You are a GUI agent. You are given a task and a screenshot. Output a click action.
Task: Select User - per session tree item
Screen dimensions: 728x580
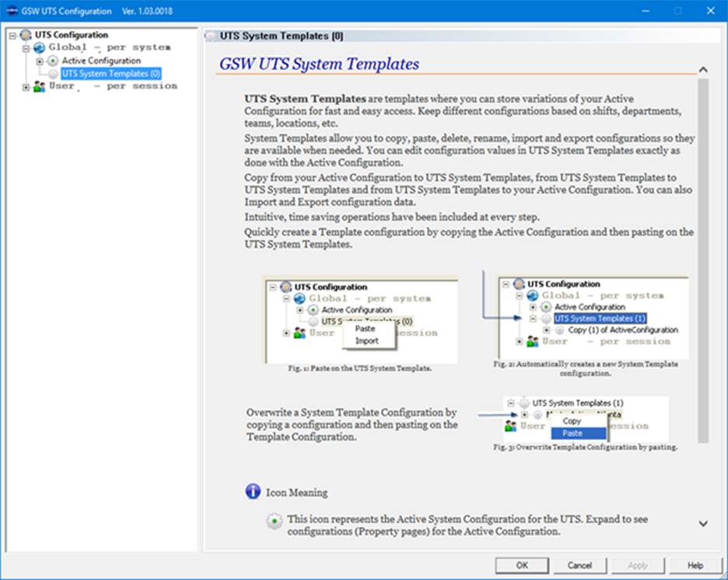coord(113,86)
